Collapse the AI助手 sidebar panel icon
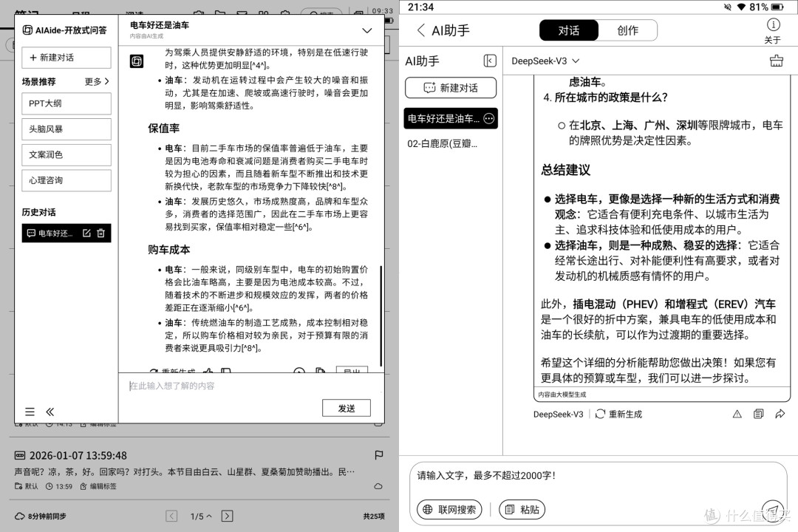This screenshot has height=532, width=798. (490, 61)
